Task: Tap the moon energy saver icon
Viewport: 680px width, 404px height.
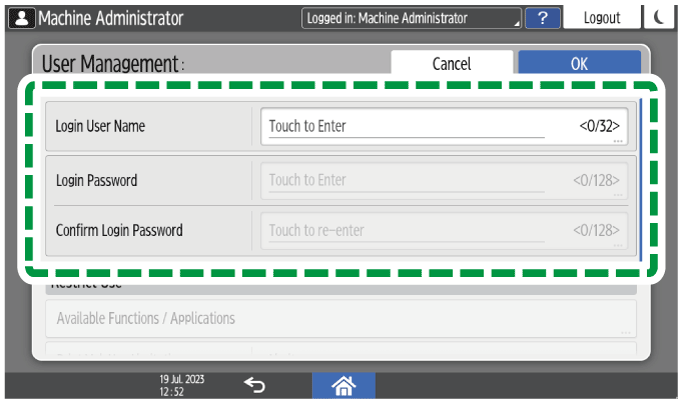Action: click(661, 17)
